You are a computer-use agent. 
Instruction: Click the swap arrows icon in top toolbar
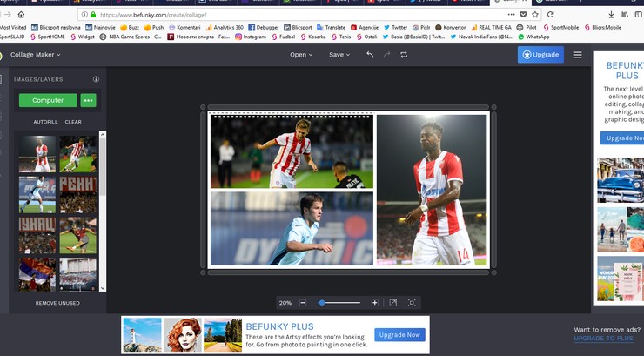point(404,55)
